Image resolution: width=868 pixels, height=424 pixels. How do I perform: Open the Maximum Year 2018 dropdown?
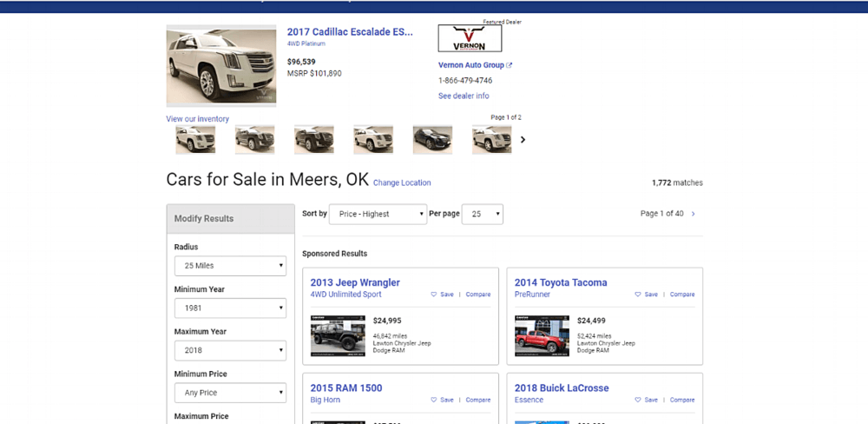pyautogui.click(x=230, y=350)
